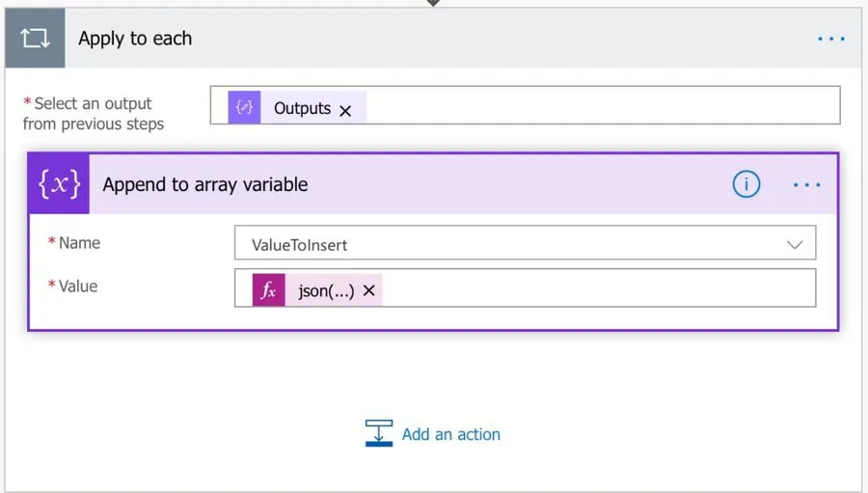Click the Name field chevron arrow

(x=795, y=244)
